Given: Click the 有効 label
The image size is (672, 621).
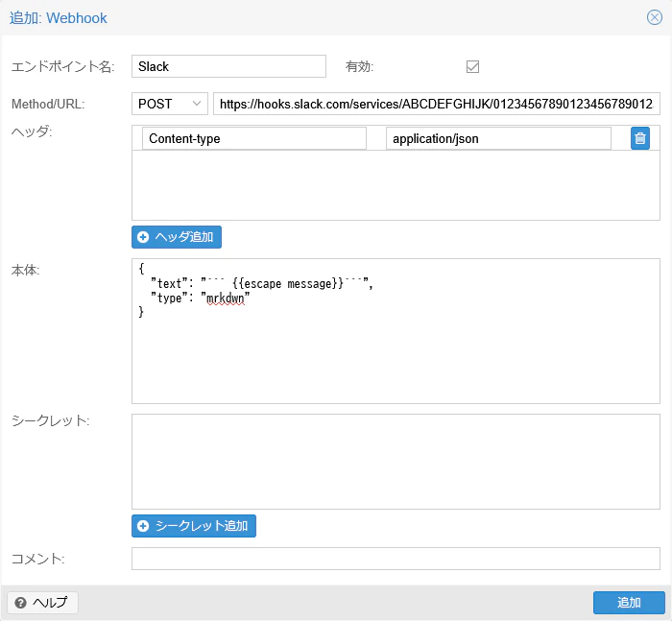Looking at the screenshot, I should 359,67.
